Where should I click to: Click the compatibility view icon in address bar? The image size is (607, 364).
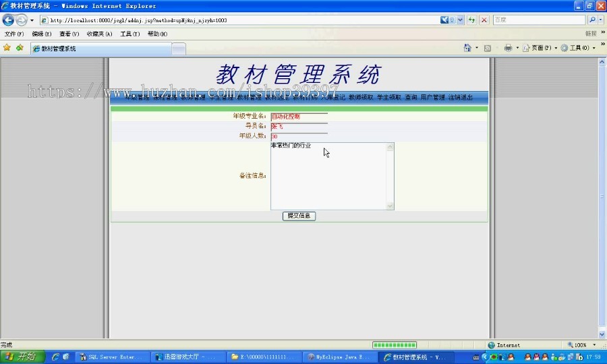[452, 20]
